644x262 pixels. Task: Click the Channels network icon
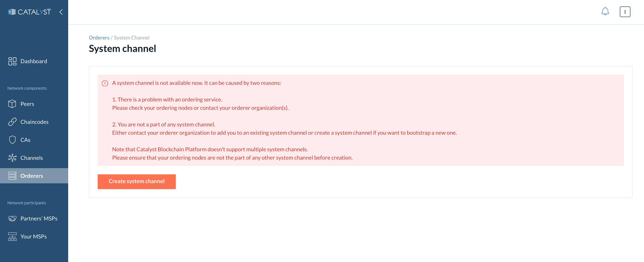pyautogui.click(x=12, y=158)
